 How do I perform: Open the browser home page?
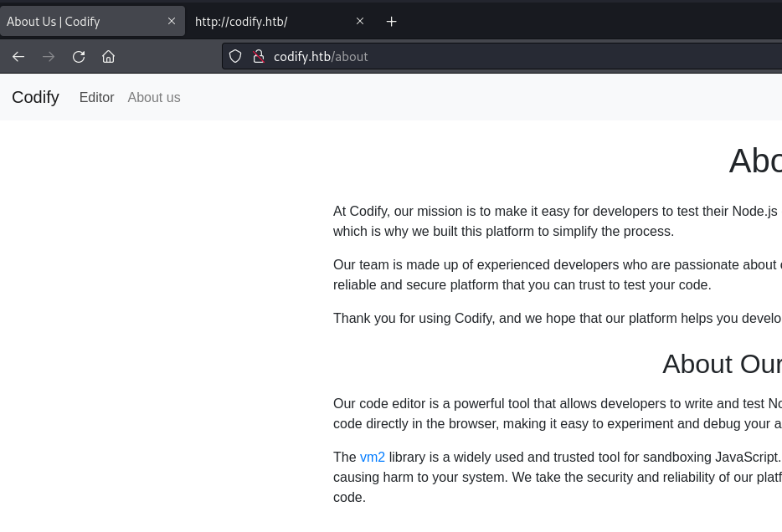(x=108, y=57)
